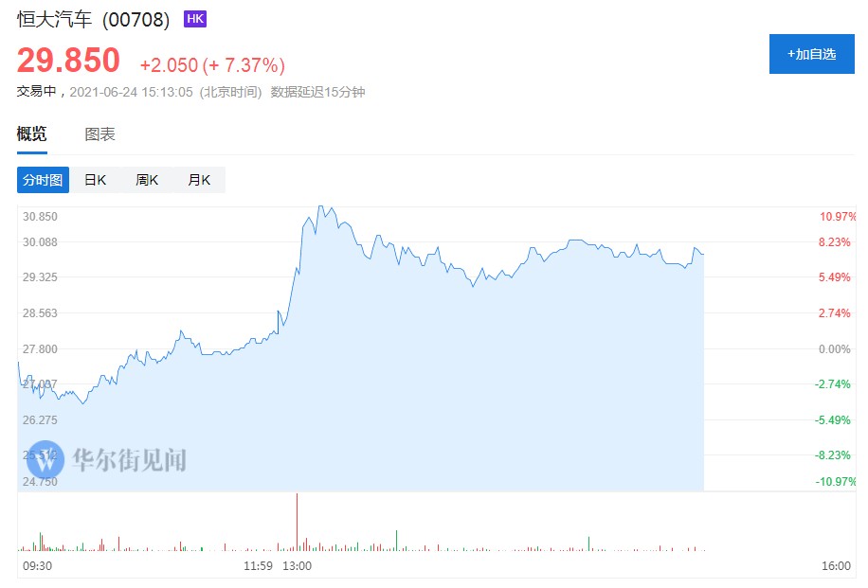
Task: Click the 30.850 price axis label
Action: coord(41,217)
